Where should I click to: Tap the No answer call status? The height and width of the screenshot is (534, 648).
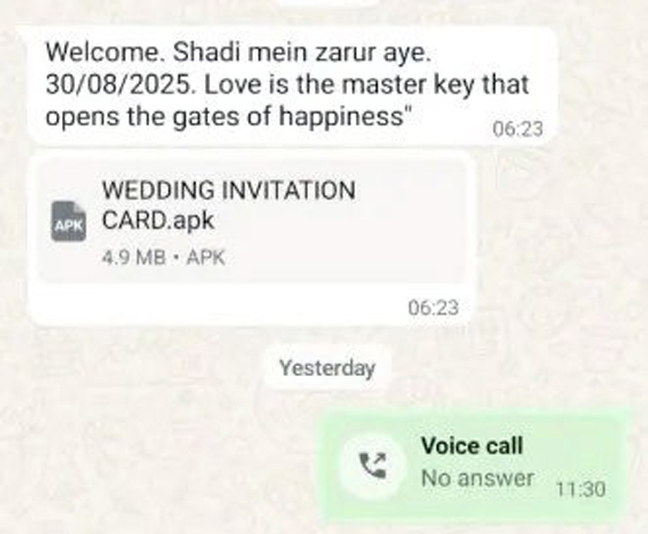478,479
